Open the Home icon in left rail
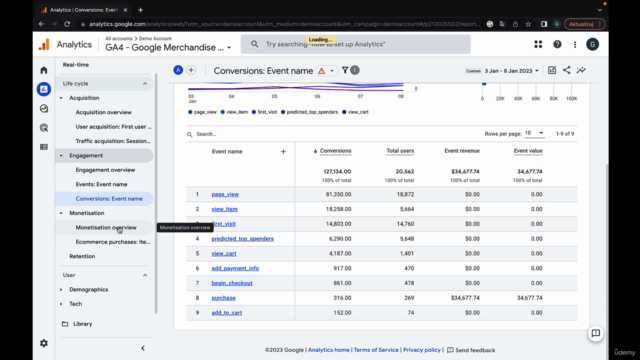640x360 pixels. (44, 70)
